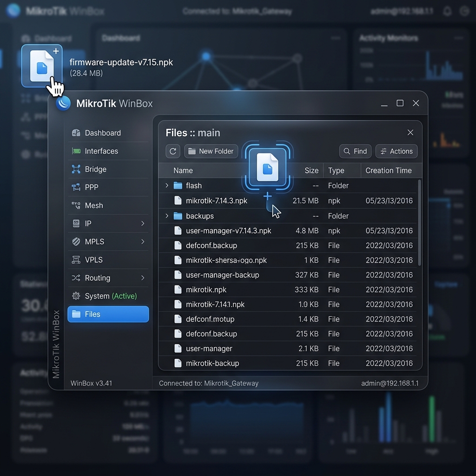Select the mikrotik-7.14.3.npk file row
The height and width of the screenshot is (476, 476).
click(288, 201)
